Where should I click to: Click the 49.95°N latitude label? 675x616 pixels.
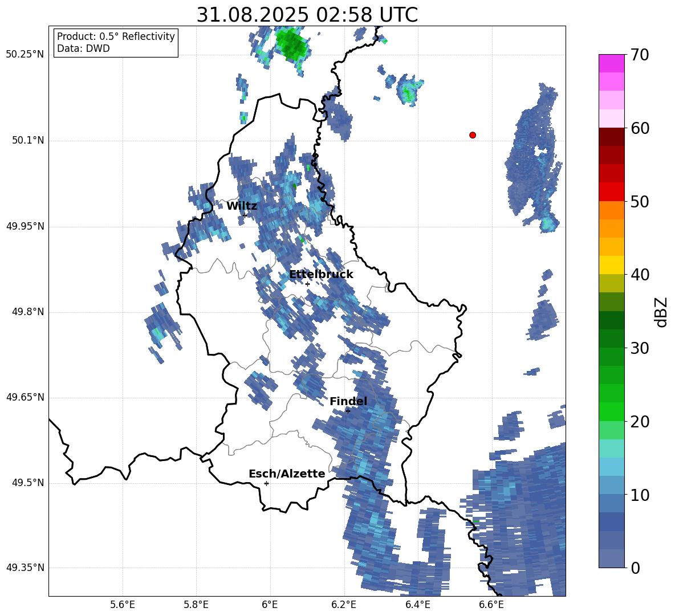pos(25,226)
